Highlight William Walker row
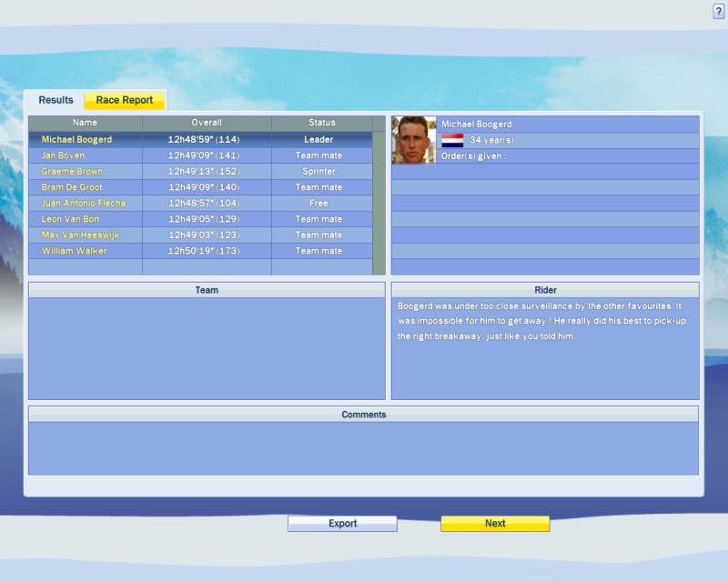The image size is (728, 582). [x=74, y=251]
